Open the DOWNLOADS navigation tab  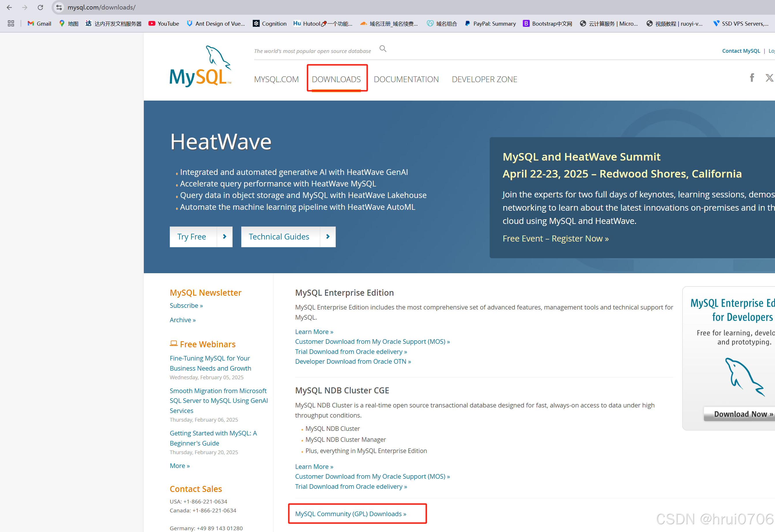click(x=336, y=79)
